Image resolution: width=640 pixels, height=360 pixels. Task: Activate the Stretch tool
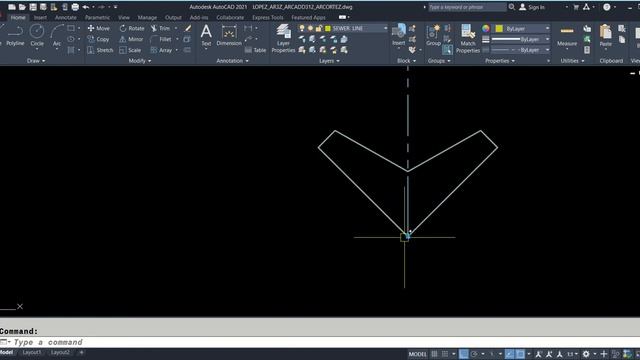pos(100,50)
